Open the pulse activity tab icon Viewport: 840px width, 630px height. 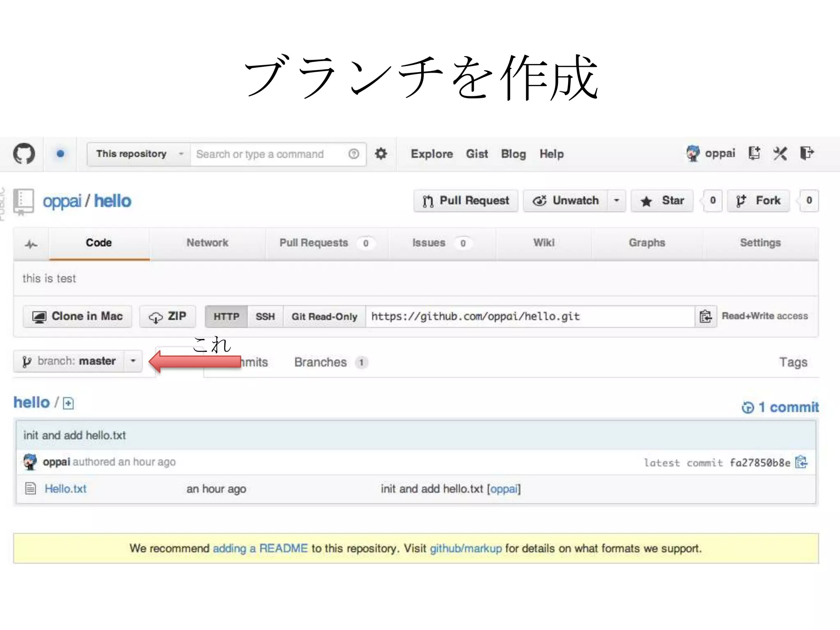point(31,244)
